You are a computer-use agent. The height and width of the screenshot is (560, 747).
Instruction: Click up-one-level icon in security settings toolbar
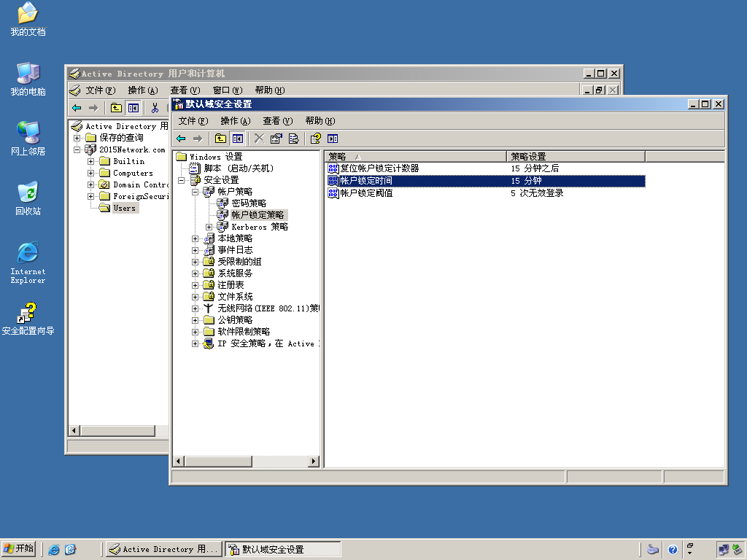click(220, 139)
